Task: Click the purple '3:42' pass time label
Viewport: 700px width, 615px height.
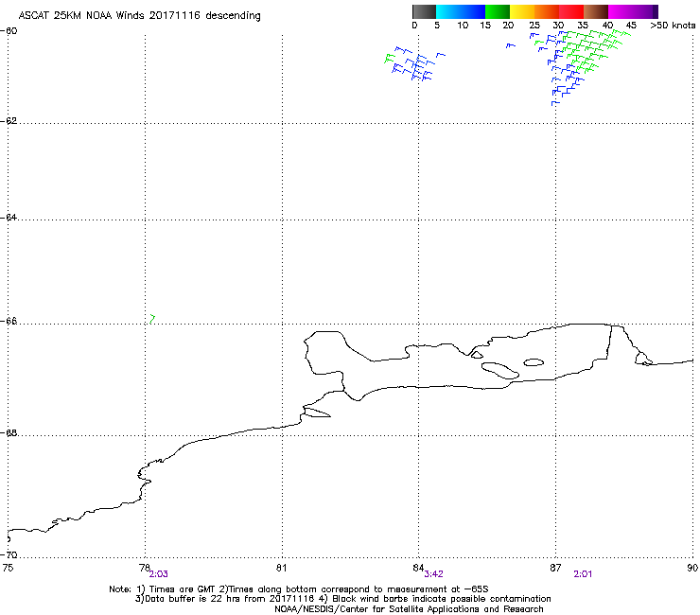Action: click(x=433, y=574)
